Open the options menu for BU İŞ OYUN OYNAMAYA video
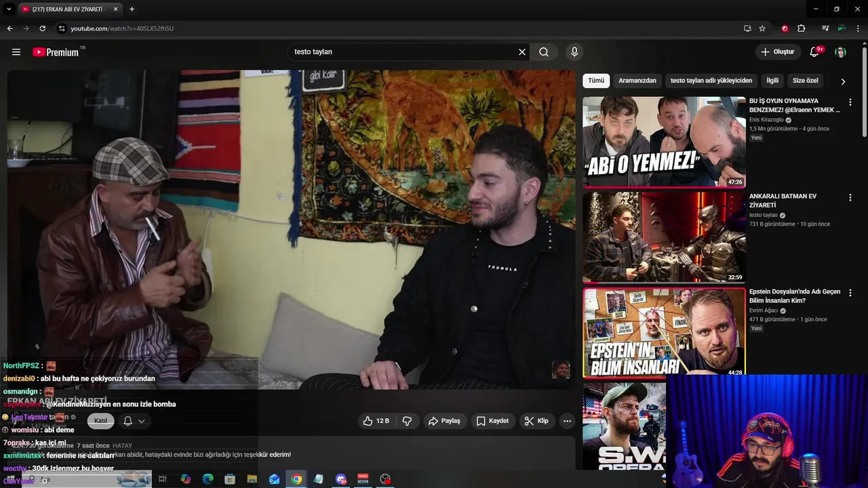The height and width of the screenshot is (488, 868). coord(850,102)
